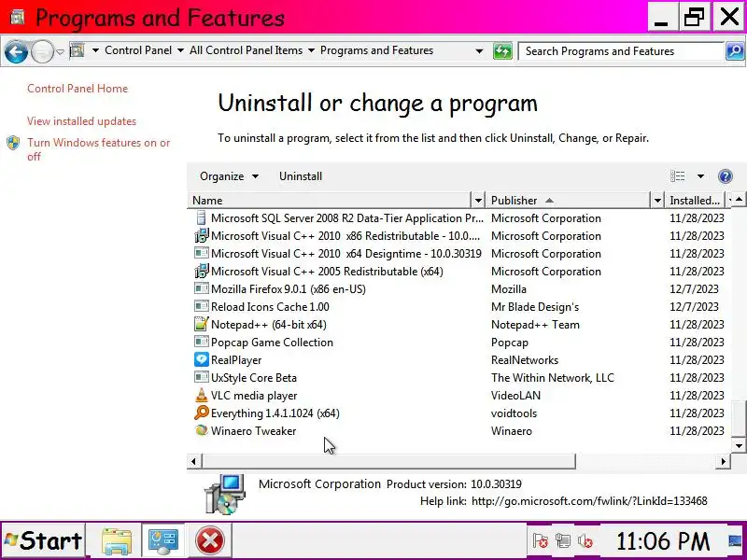Screen dimensions: 747x560
Task: Open the Name column filter dropdown
Action: 478,201
